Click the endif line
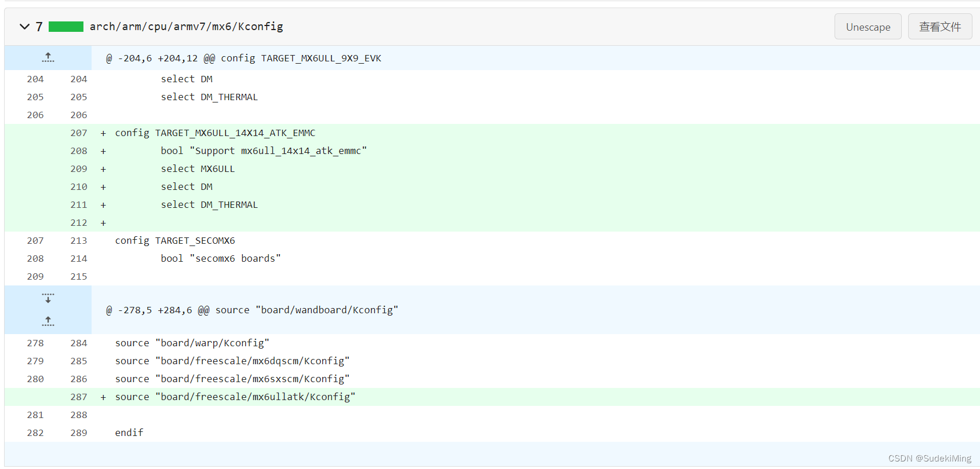The width and height of the screenshot is (980, 469). point(129,433)
